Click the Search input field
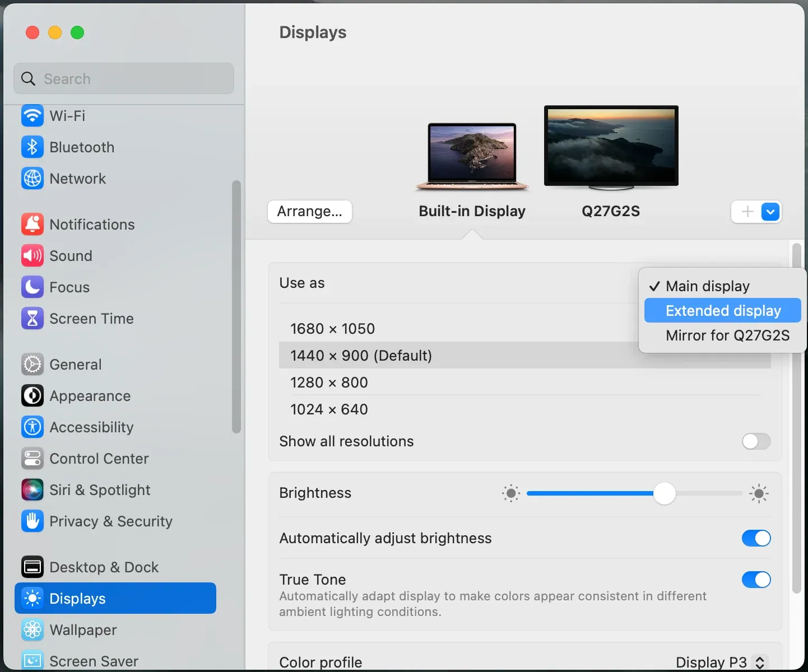 pos(124,78)
